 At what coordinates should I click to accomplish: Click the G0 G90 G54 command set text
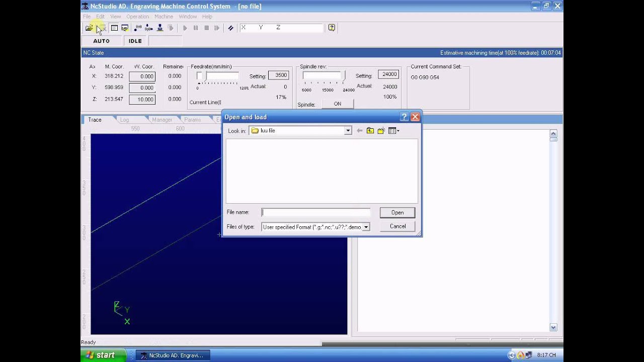tap(425, 77)
